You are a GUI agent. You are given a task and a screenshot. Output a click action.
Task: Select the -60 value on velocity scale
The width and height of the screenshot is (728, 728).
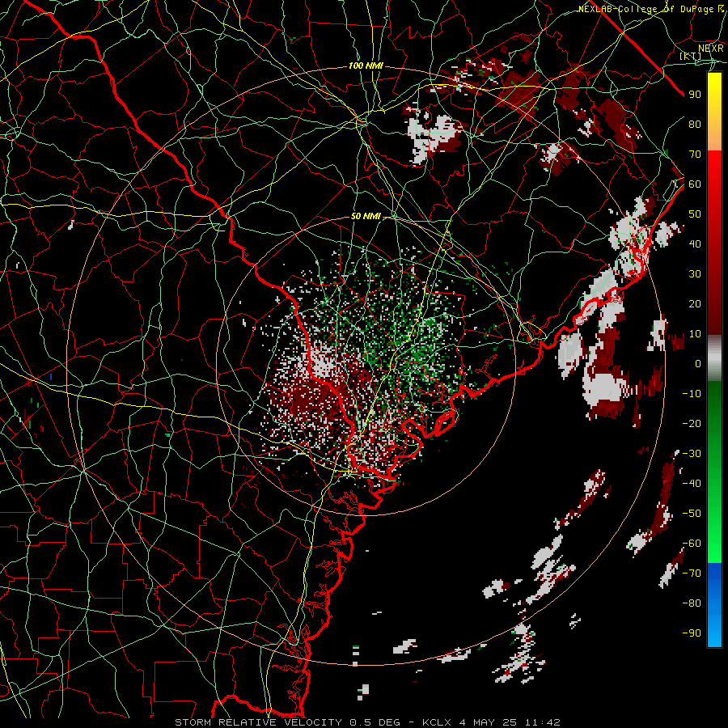coord(692,544)
